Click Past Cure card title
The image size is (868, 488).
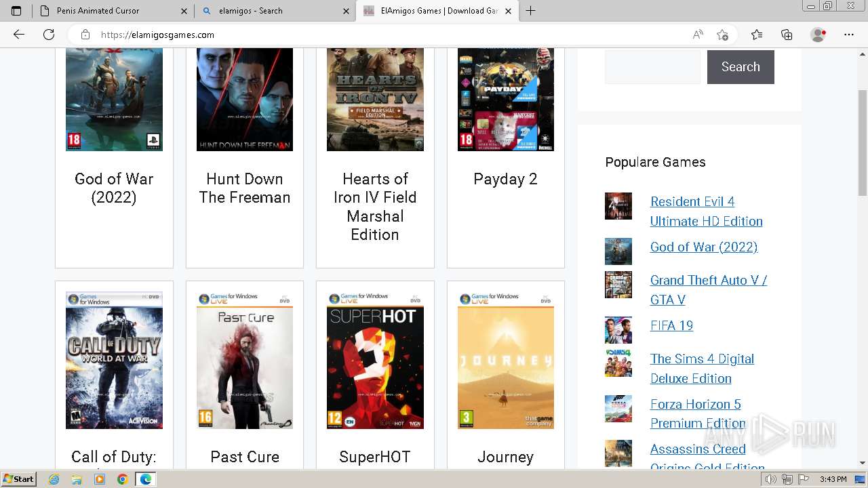click(245, 457)
